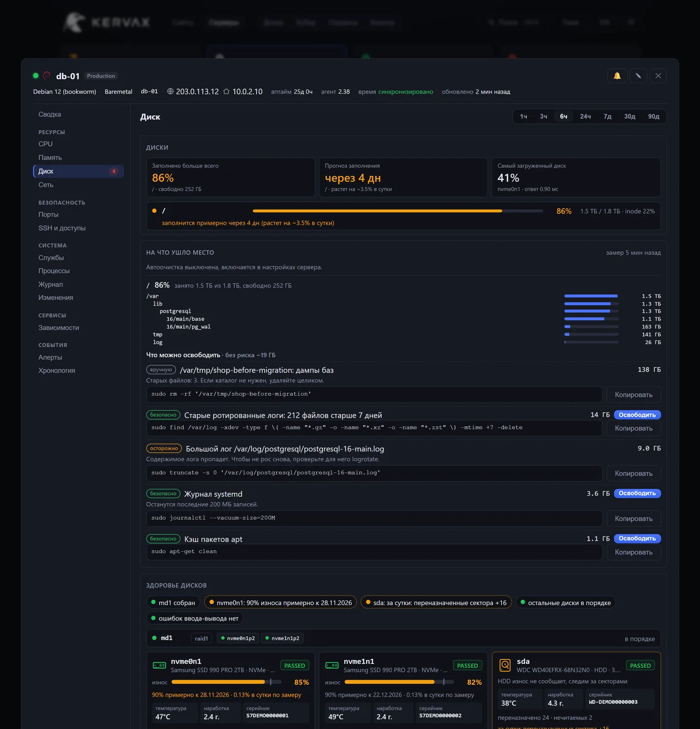Click the nvme1n1p2 RAID member chip
This screenshot has width=700, height=729.
click(282, 638)
